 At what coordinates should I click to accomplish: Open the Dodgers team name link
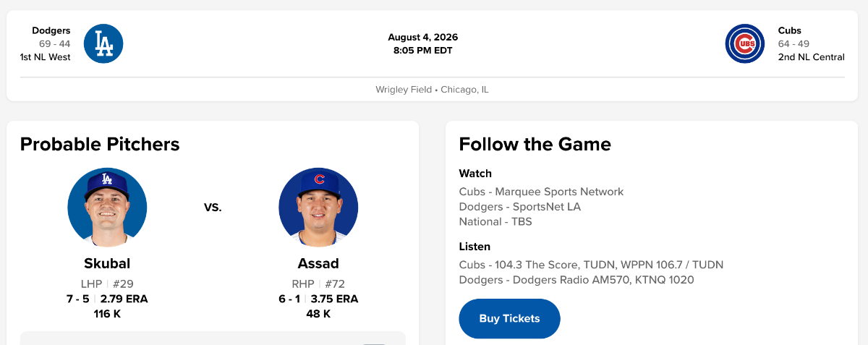[x=51, y=30]
